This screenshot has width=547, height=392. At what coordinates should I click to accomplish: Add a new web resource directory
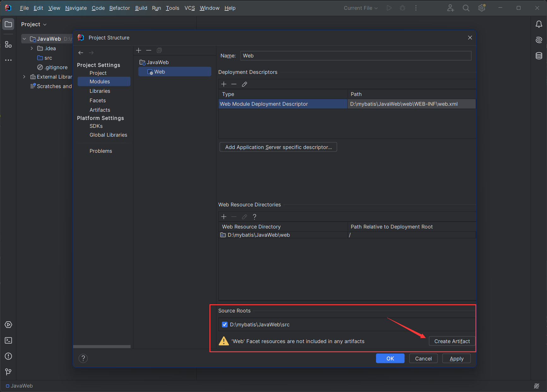224,217
